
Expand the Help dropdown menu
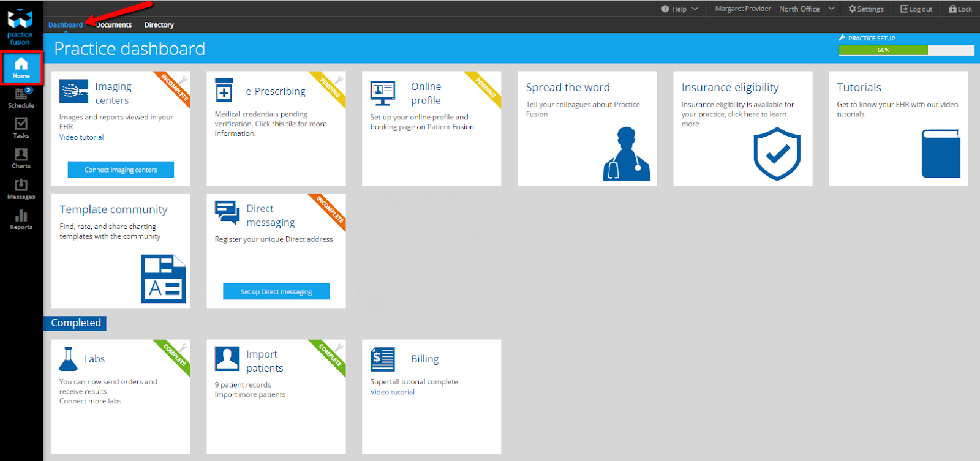[680, 9]
